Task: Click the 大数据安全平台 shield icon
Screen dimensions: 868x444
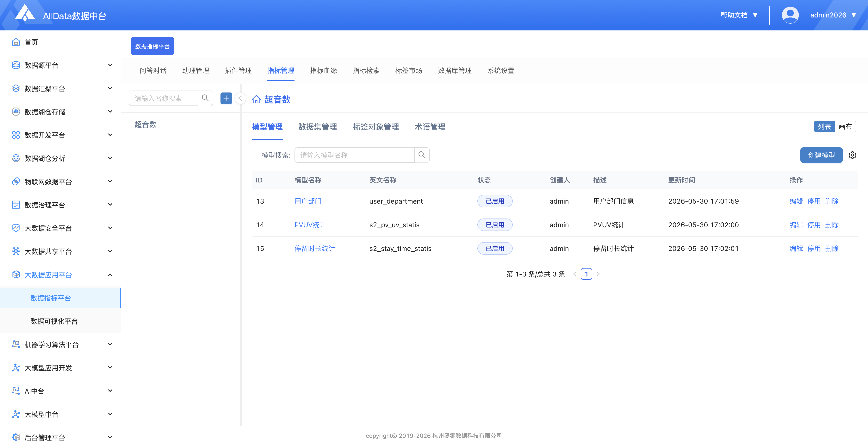Action: point(16,228)
